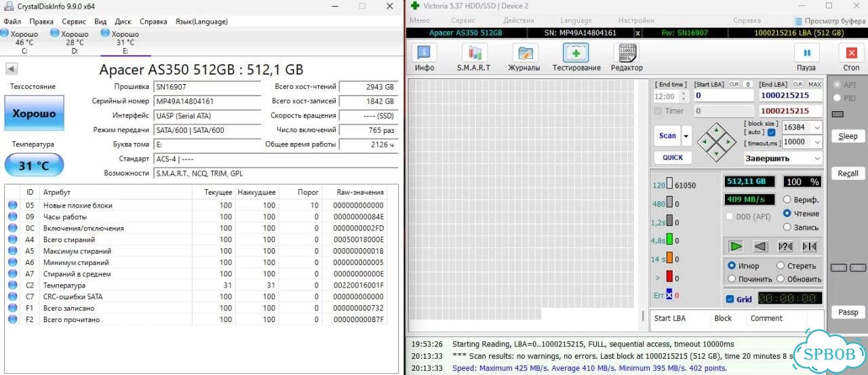Select the Запись radio option
The width and height of the screenshot is (868, 375).
tap(787, 227)
